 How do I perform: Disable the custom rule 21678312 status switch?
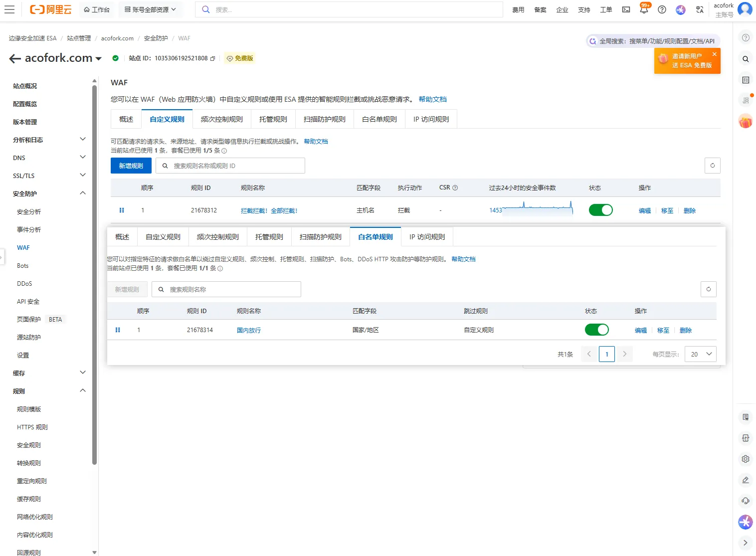(x=600, y=210)
